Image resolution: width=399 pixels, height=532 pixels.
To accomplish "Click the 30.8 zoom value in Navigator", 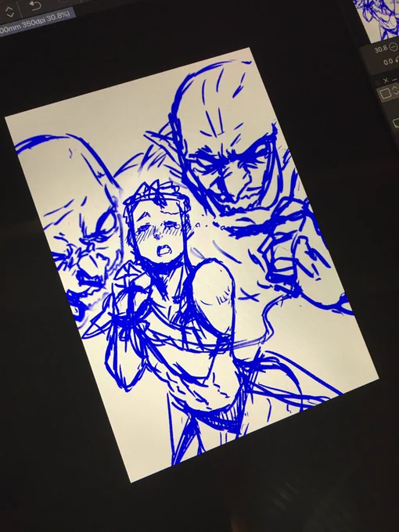I will pyautogui.click(x=381, y=49).
